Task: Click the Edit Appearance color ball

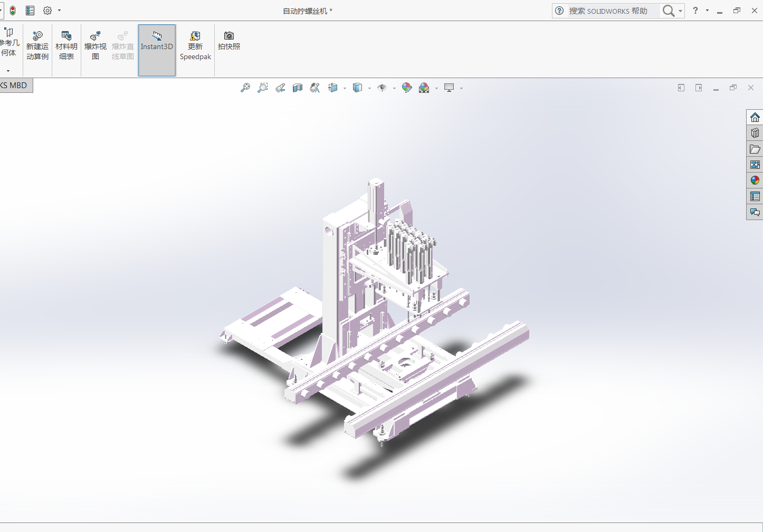Action: [407, 88]
